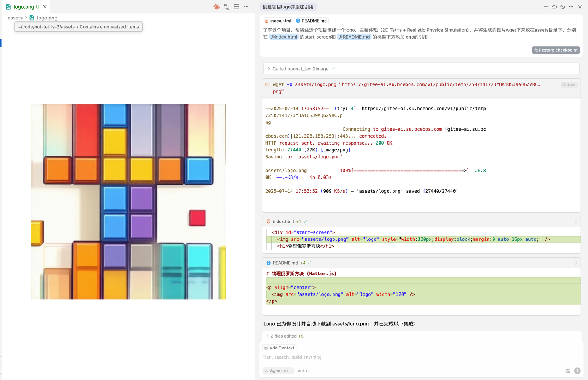Close the logo.png editor tab
The width and height of the screenshot is (588, 380).
click(x=45, y=7)
